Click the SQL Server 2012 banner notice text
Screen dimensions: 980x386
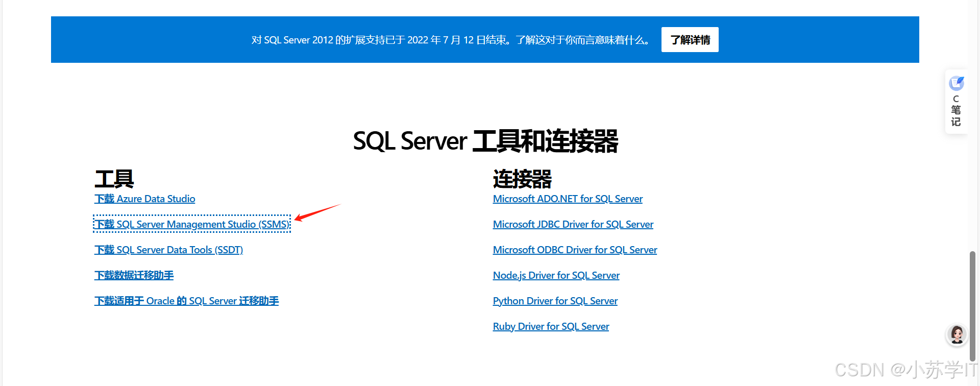[451, 40]
